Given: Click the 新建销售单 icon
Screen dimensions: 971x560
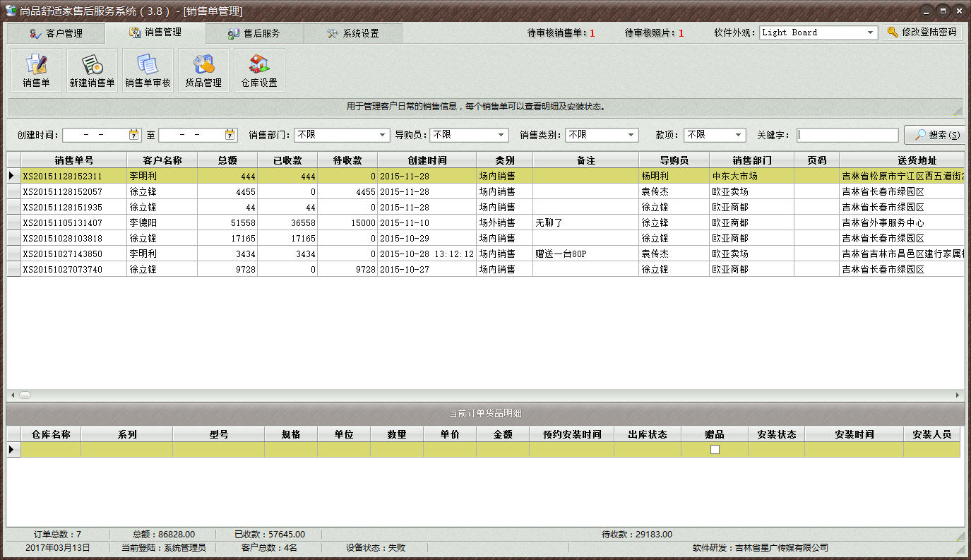Looking at the screenshot, I should point(92,71).
